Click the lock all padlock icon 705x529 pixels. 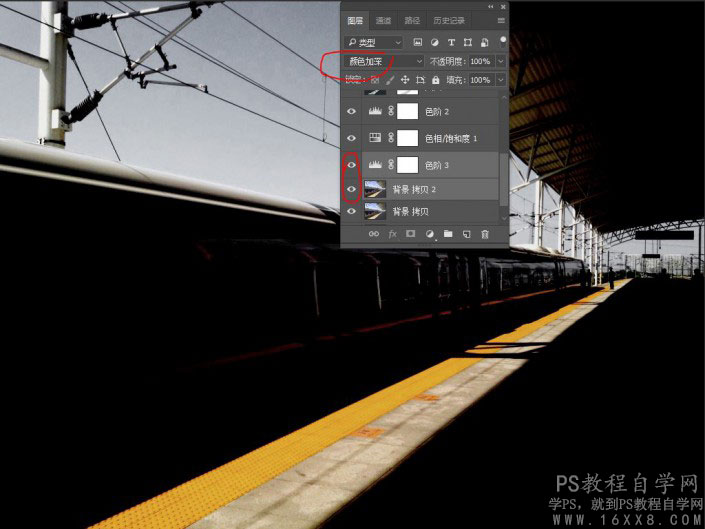coord(435,80)
